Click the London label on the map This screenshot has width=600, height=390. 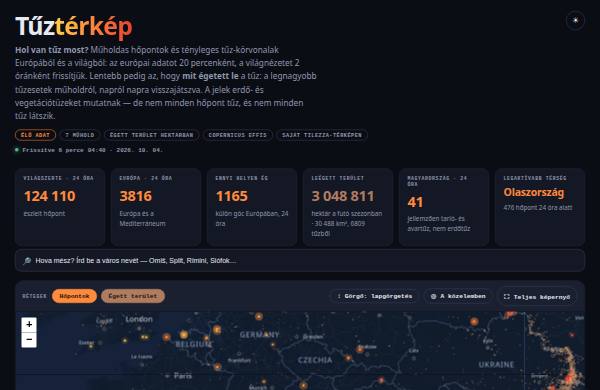pos(139,319)
